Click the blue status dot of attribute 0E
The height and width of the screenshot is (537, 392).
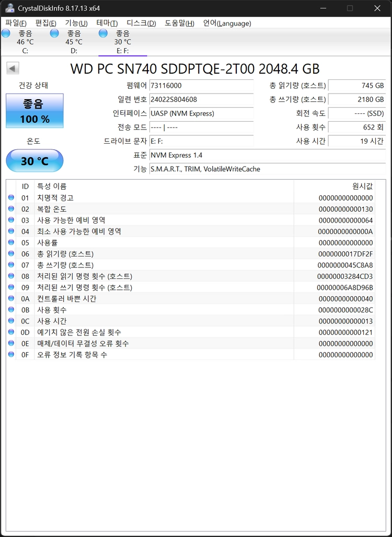point(11,343)
